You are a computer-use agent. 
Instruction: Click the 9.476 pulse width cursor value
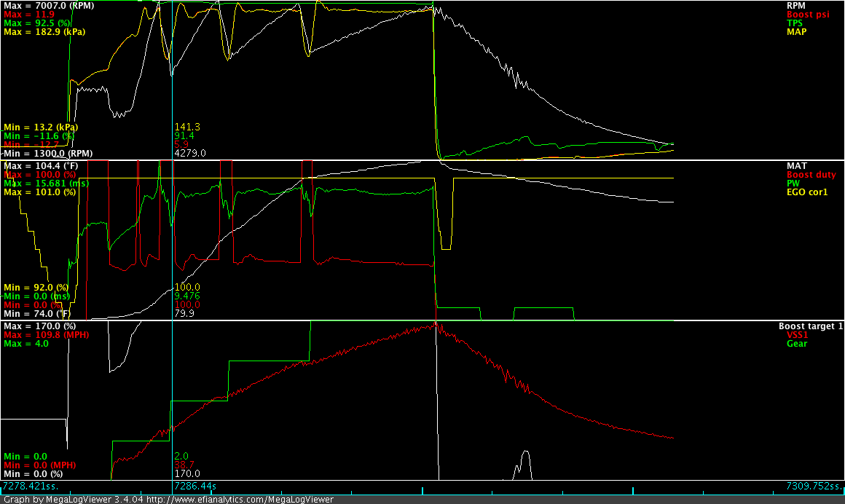coord(186,296)
